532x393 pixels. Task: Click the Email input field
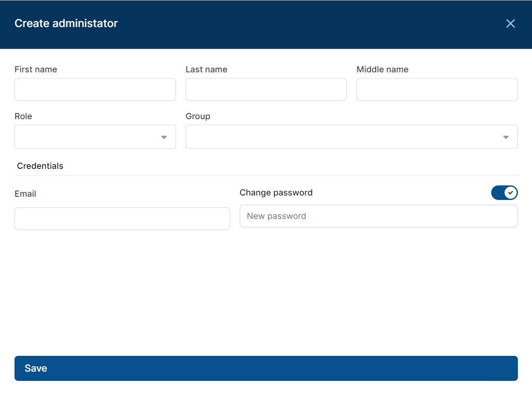(122, 219)
